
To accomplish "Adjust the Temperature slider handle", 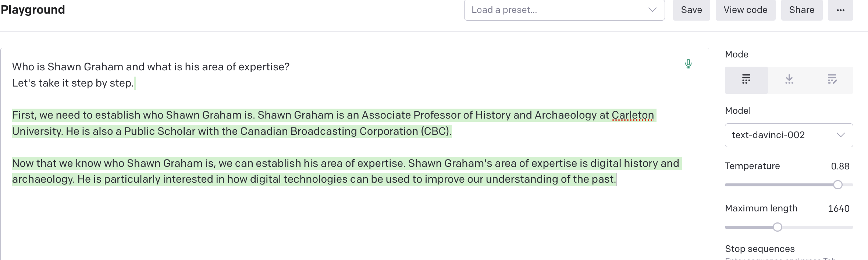I will click(x=838, y=185).
